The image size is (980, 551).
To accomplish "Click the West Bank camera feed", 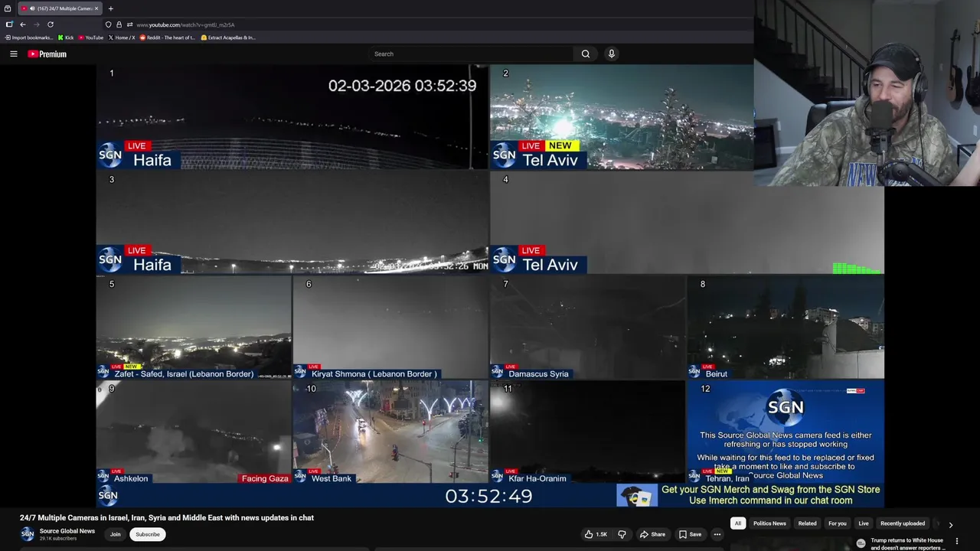I will coord(390,432).
